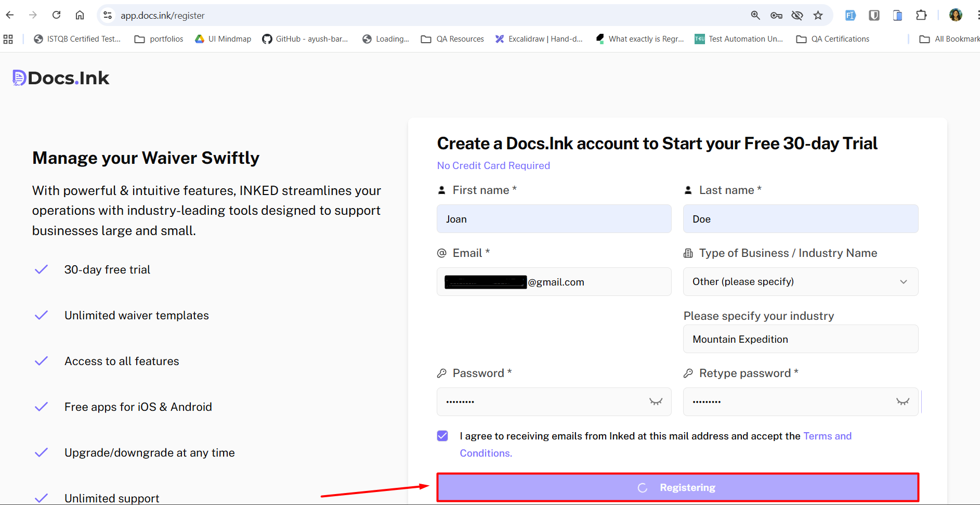
Task: Go to browser home page icon
Action: point(80,15)
